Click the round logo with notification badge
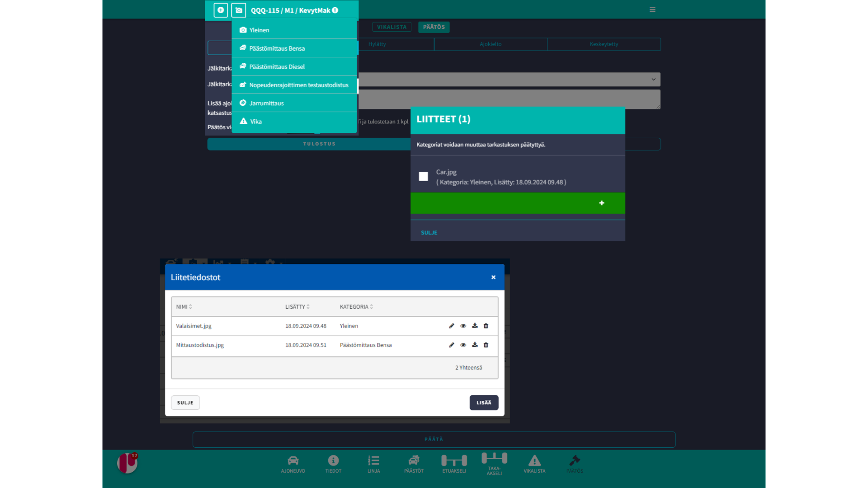Screen dimensions: 868x488 (127, 463)
